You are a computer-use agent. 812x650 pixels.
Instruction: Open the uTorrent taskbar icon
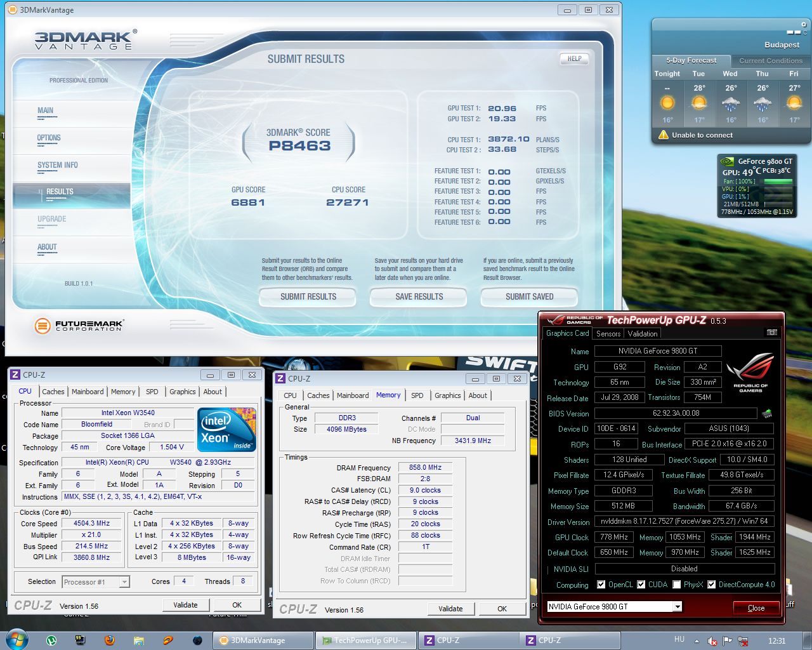coord(51,640)
